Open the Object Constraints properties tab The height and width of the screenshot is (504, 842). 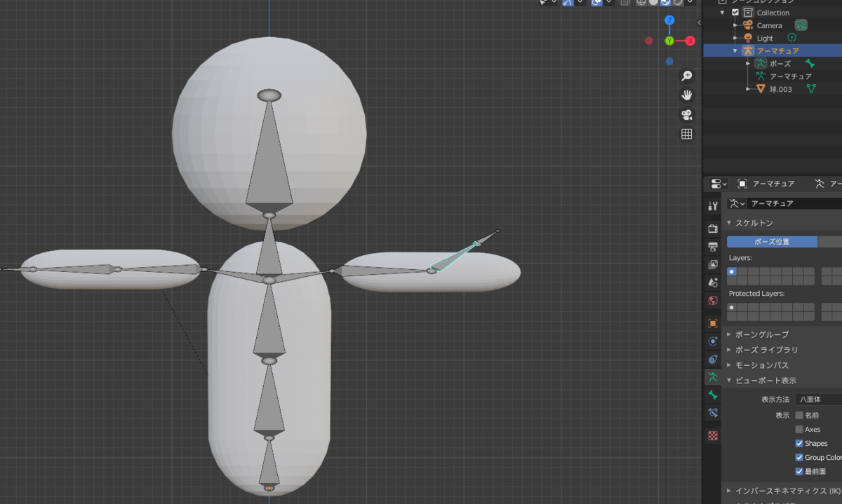click(713, 359)
